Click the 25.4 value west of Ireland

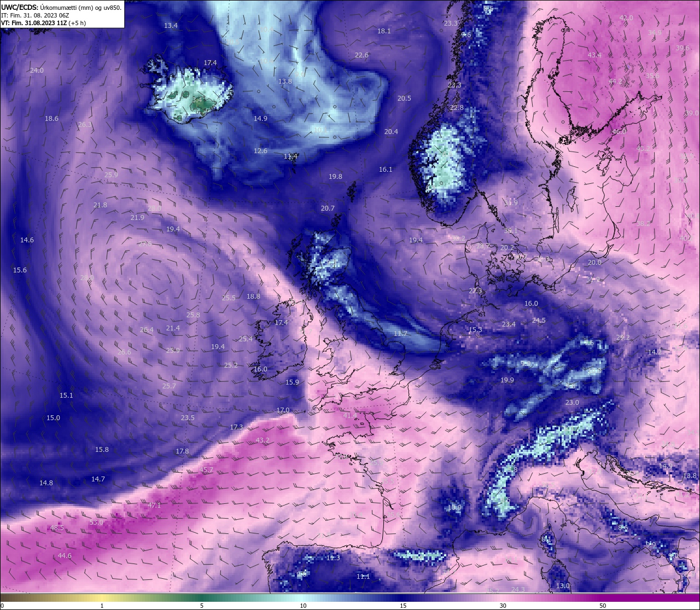click(246, 339)
